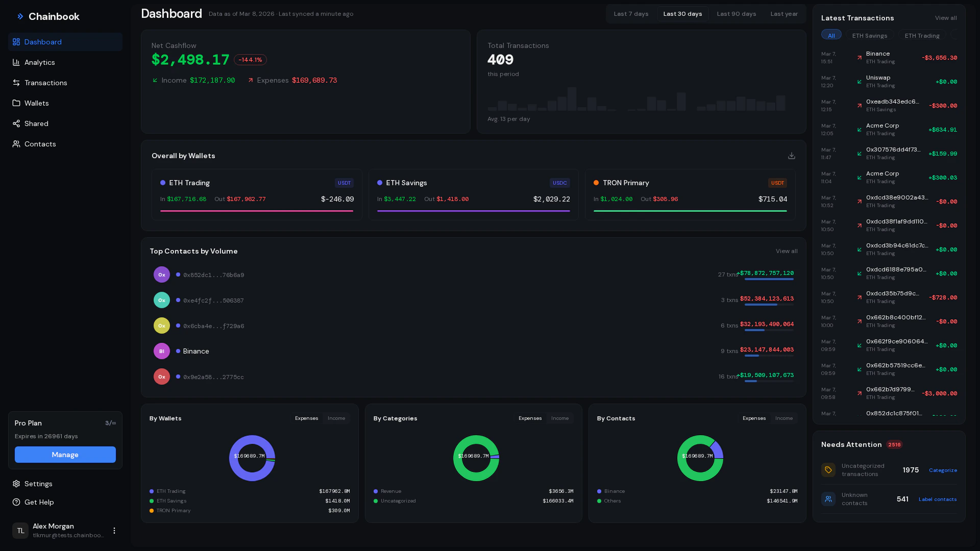The height and width of the screenshot is (551, 980).
Task: Select the Last 7 days range
Action: [631, 14]
